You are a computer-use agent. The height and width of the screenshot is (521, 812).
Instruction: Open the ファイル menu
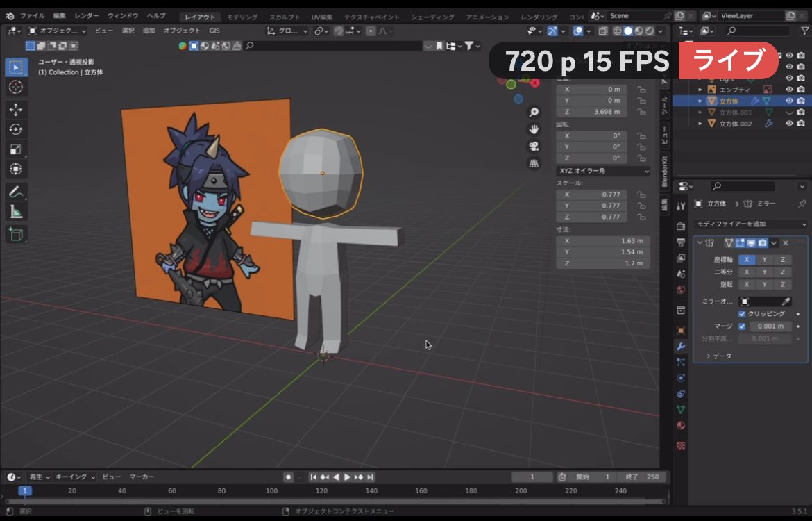click(33, 16)
